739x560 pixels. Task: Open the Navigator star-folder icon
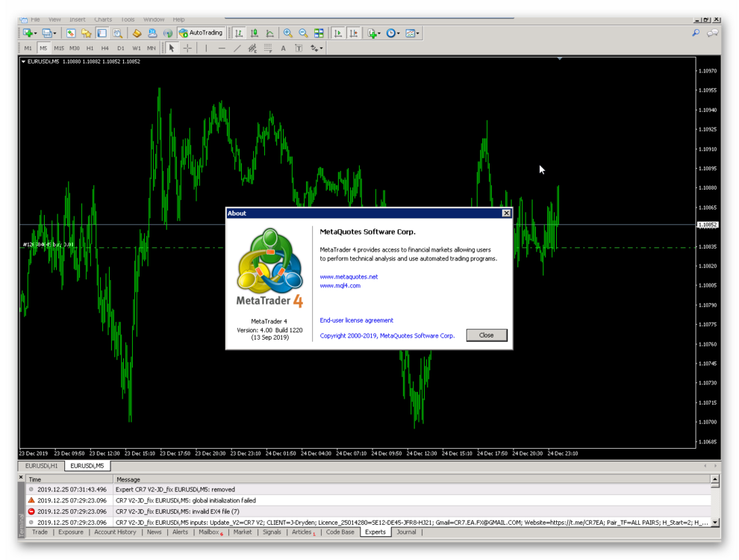click(86, 33)
